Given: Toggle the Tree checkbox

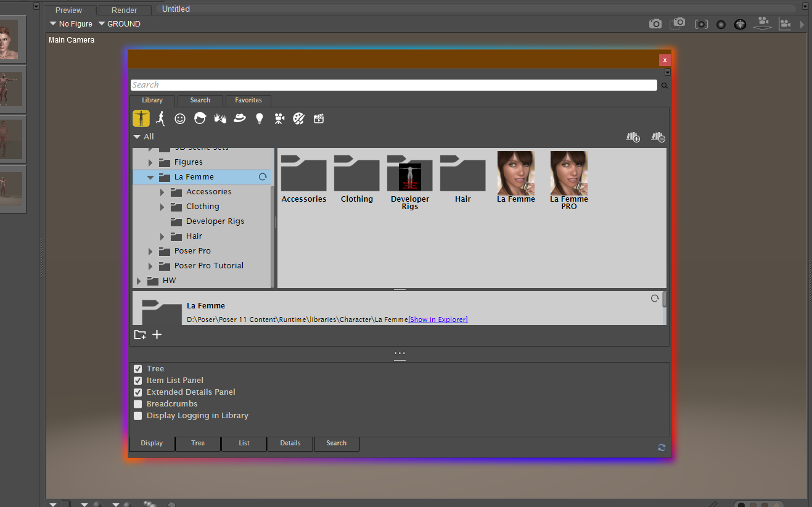Looking at the screenshot, I should [x=138, y=369].
